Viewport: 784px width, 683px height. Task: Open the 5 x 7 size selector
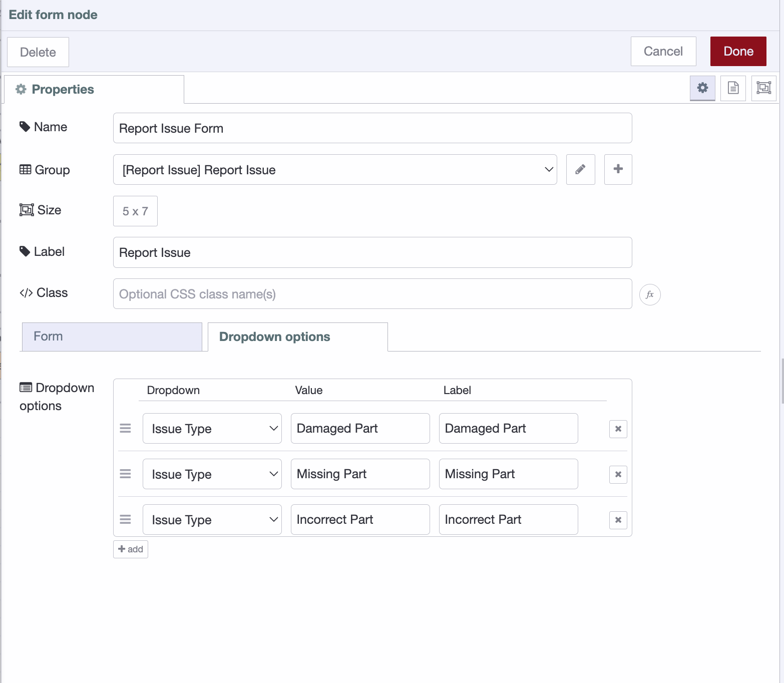pyautogui.click(x=135, y=211)
